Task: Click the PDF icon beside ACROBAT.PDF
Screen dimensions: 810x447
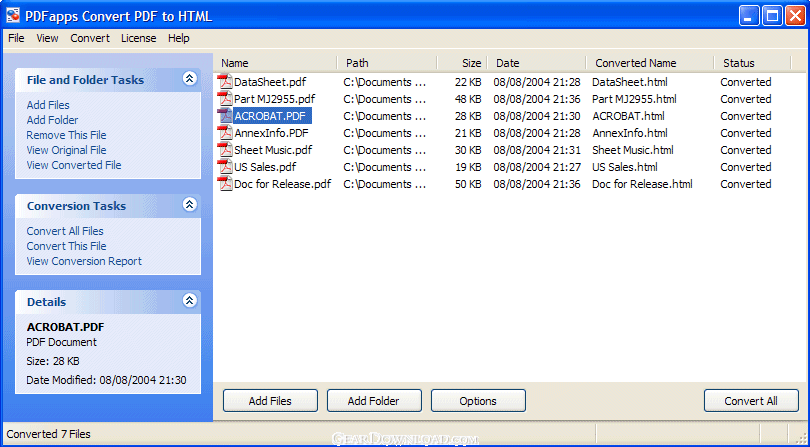Action: (225, 116)
